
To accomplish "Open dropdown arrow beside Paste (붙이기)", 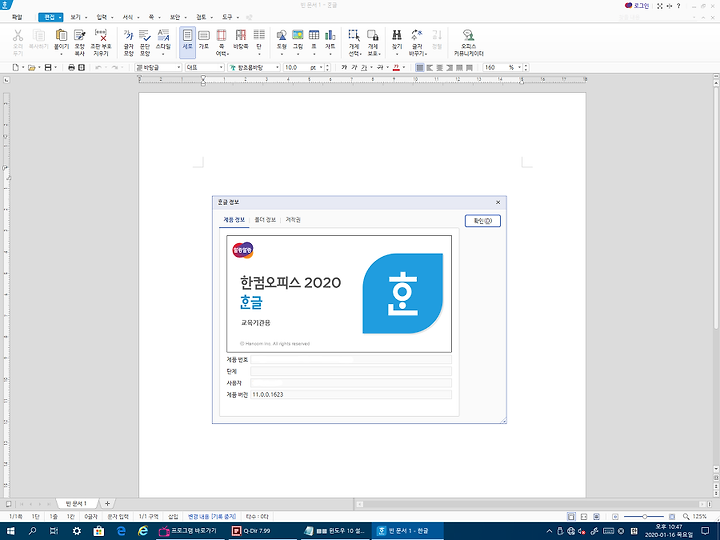I will coord(61,54).
